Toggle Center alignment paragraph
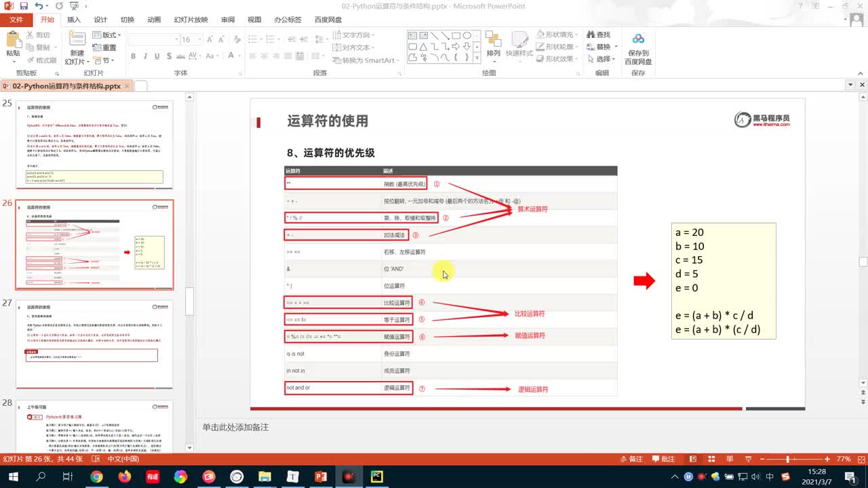Image resolution: width=868 pixels, height=488 pixels. (x=263, y=56)
